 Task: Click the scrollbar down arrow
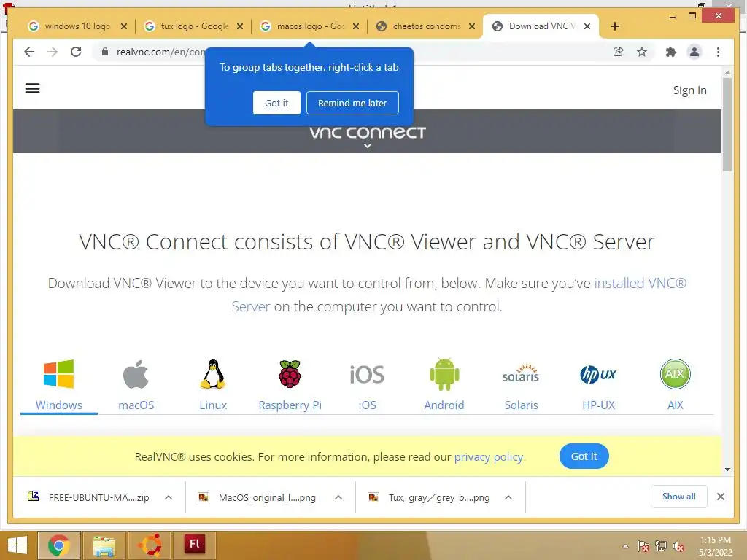coord(727,470)
